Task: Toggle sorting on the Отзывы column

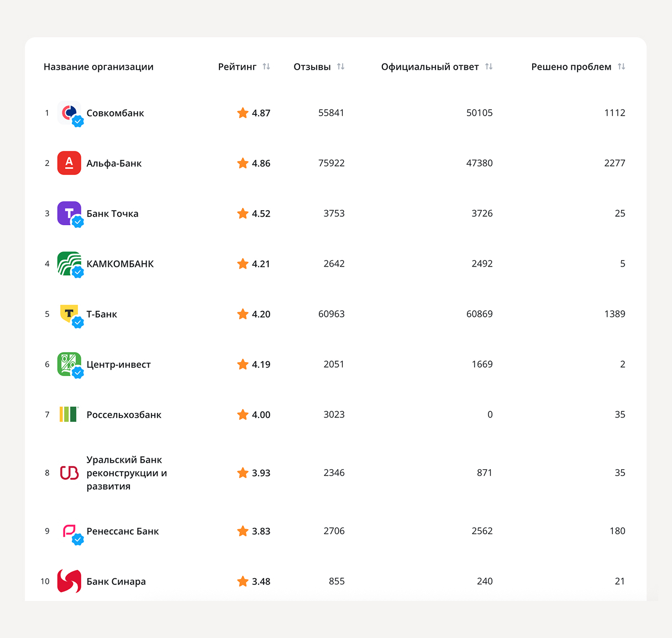Action: (x=342, y=66)
